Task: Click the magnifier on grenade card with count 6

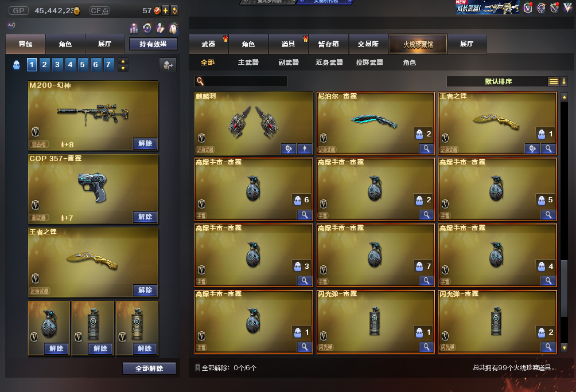Action: [305, 215]
